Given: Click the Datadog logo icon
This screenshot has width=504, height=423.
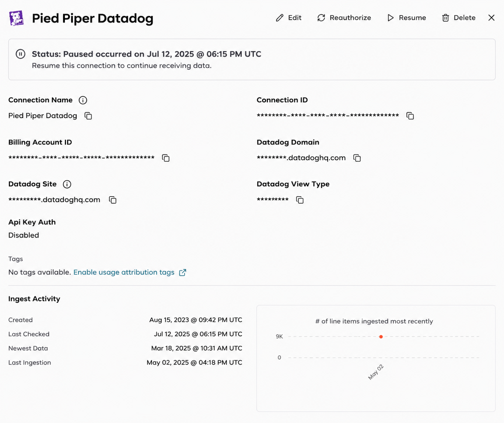Looking at the screenshot, I should (x=16, y=18).
